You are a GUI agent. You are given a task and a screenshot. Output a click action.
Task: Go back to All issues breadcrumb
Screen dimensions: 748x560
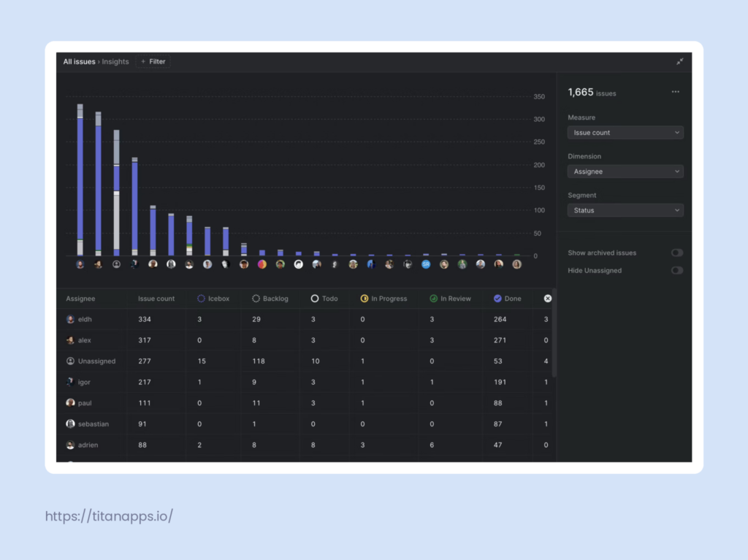click(79, 61)
